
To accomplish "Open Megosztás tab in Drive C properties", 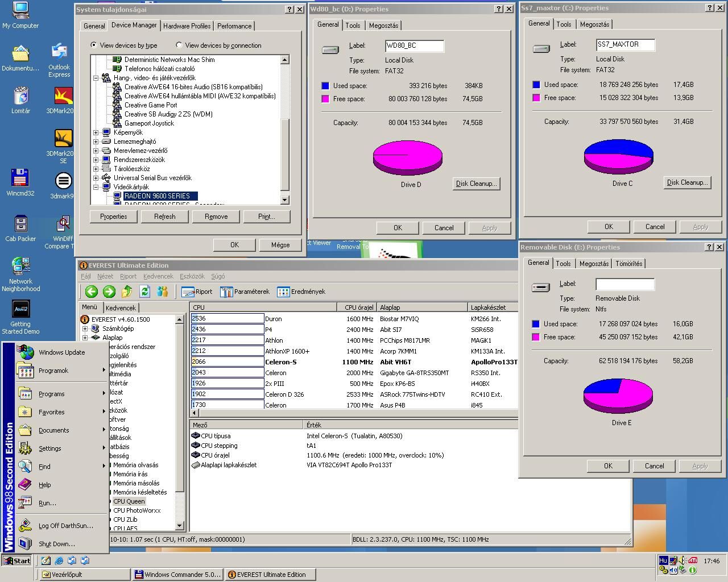I will (x=594, y=24).
